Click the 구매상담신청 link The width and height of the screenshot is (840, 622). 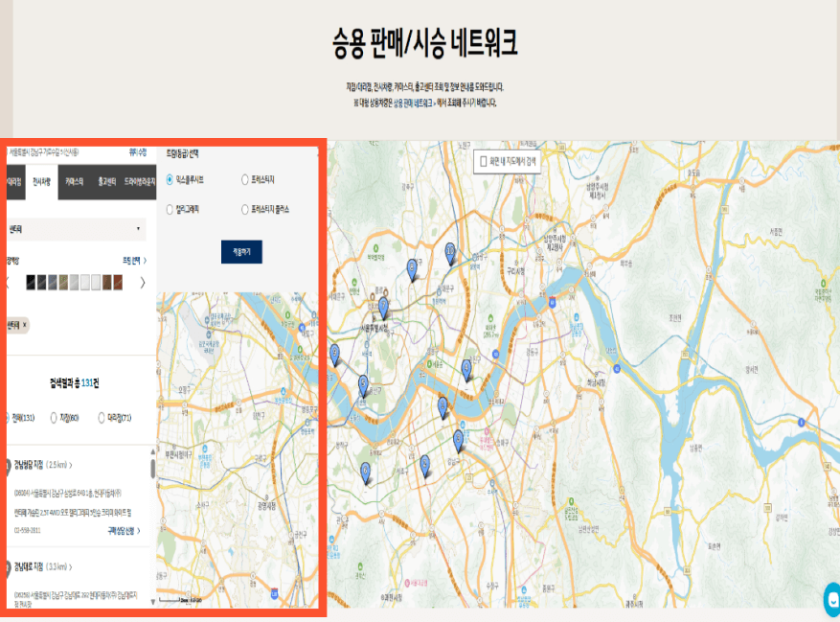[122, 529]
